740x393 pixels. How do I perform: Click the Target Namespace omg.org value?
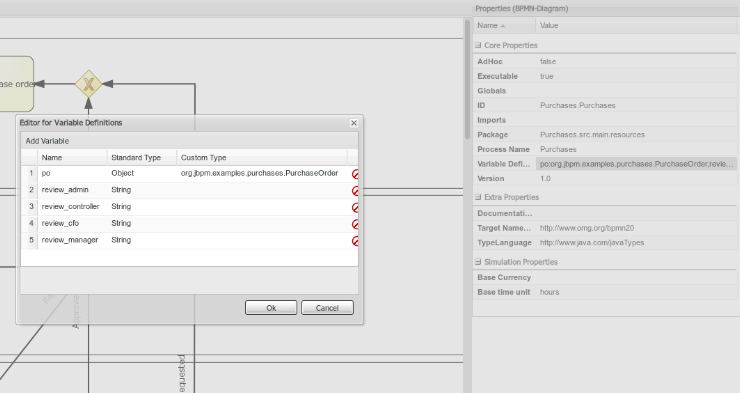[587, 228]
